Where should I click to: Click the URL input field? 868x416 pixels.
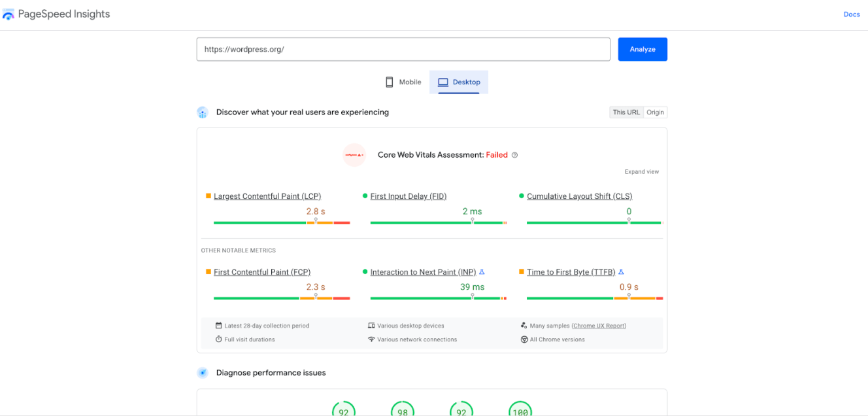pos(403,49)
